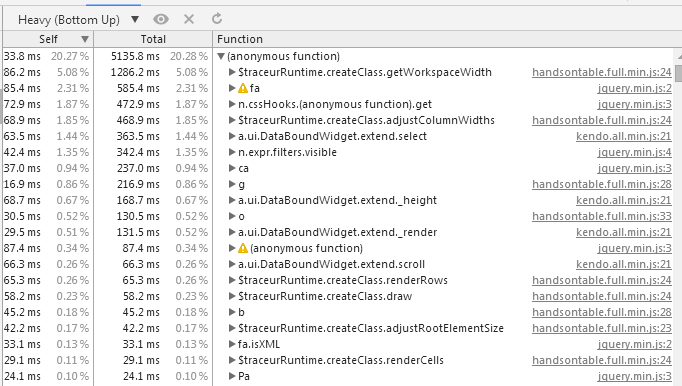Image resolution: width=682 pixels, height=386 pixels.
Task: Expand the b function row
Action: 232,312
